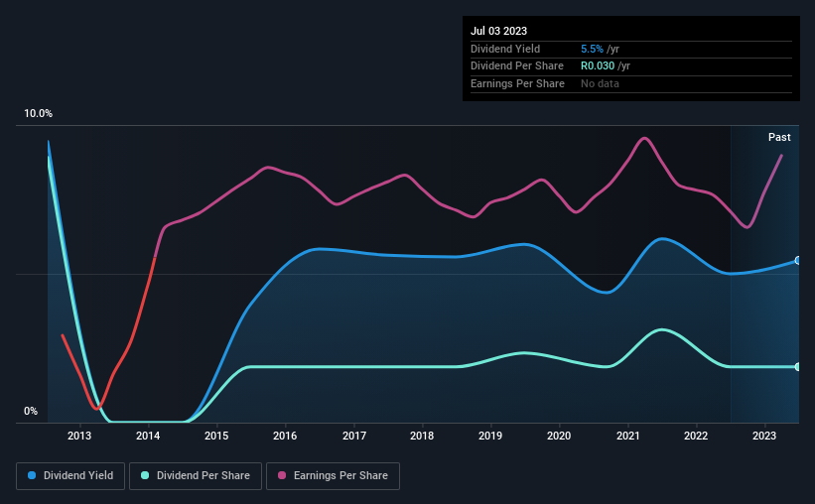Click the Past label in the chart

(779, 137)
